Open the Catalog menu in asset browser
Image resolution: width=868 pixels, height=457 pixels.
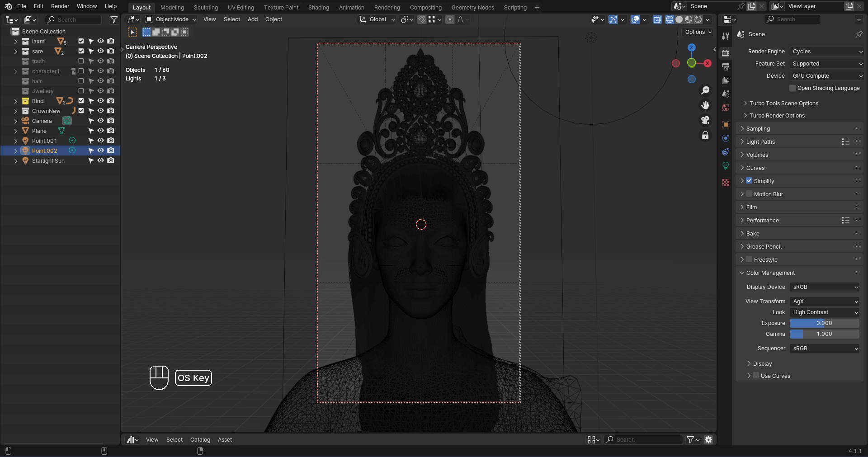tap(200, 440)
